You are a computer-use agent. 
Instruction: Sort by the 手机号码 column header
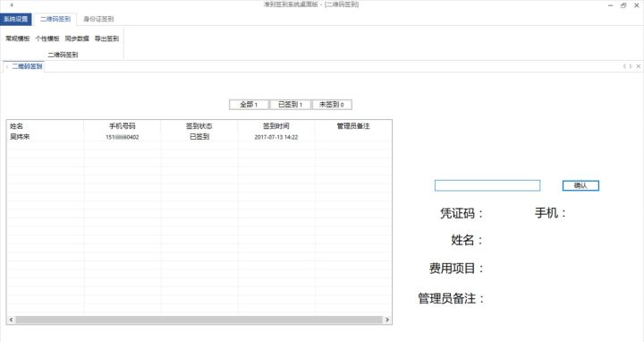pyautogui.click(x=122, y=125)
